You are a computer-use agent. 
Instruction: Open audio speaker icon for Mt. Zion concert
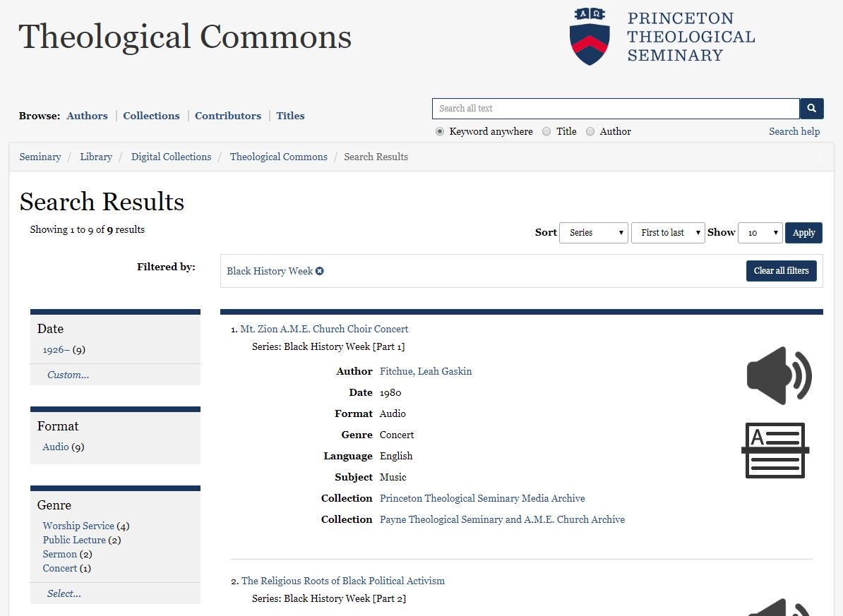pyautogui.click(x=779, y=375)
